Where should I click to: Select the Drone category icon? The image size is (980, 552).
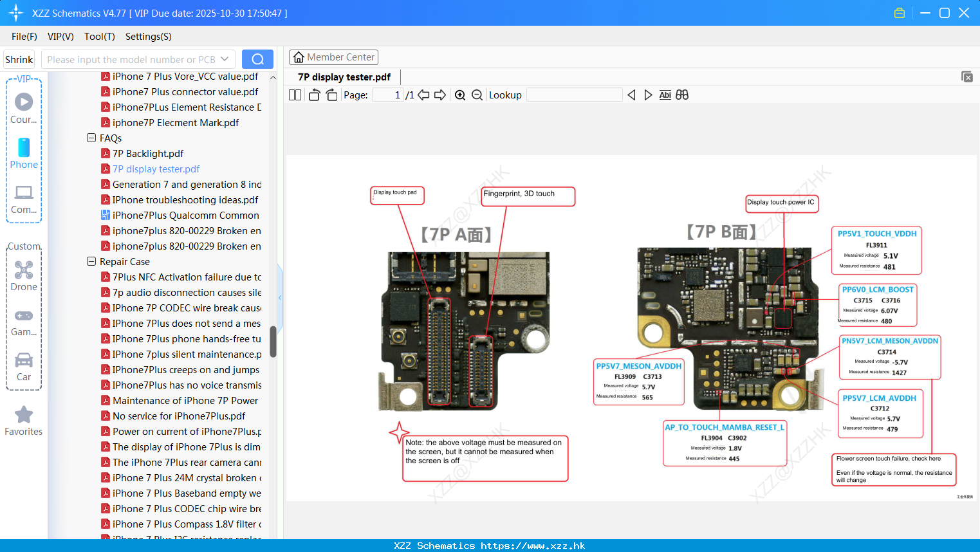click(24, 276)
